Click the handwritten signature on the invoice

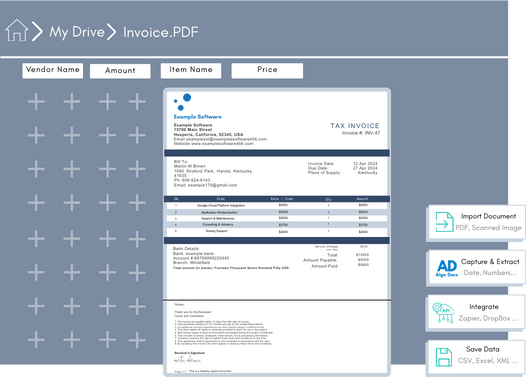click(188, 360)
